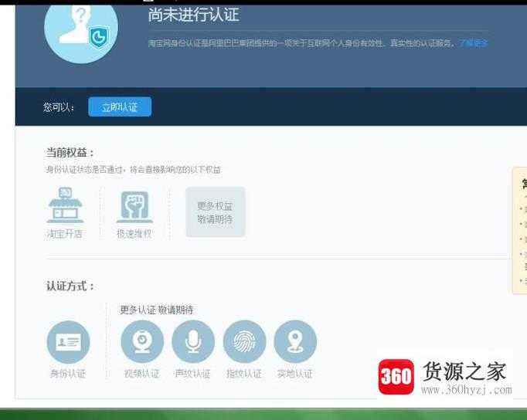527x420 pixels.
Task: Click the description starting with 淘宝网身份认证
Action: pos(302,43)
